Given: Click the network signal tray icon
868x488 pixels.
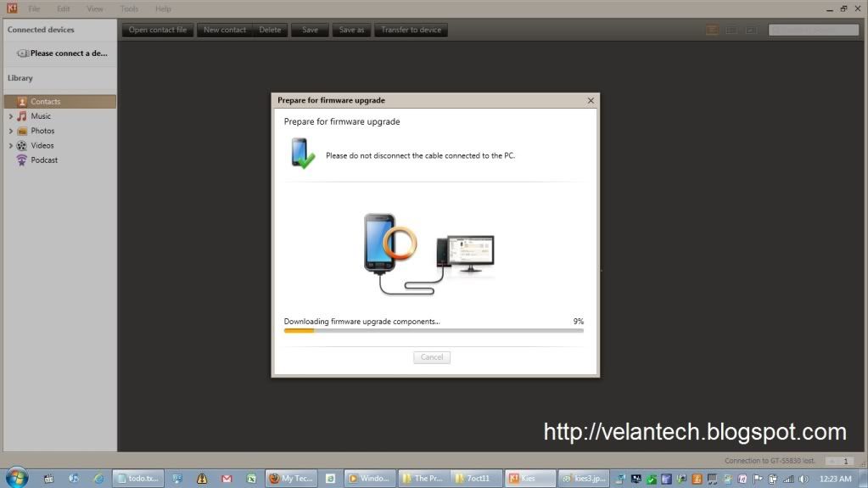Looking at the screenshot, I should (788, 480).
